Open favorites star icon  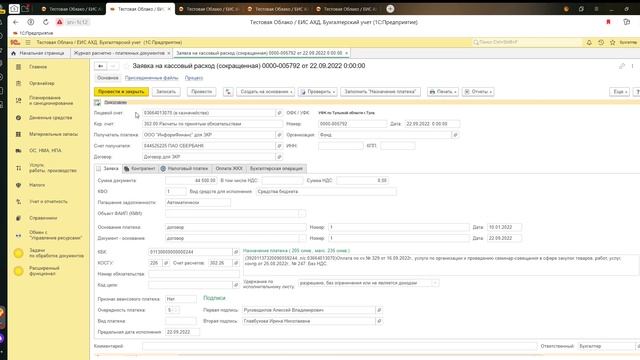click(612, 42)
